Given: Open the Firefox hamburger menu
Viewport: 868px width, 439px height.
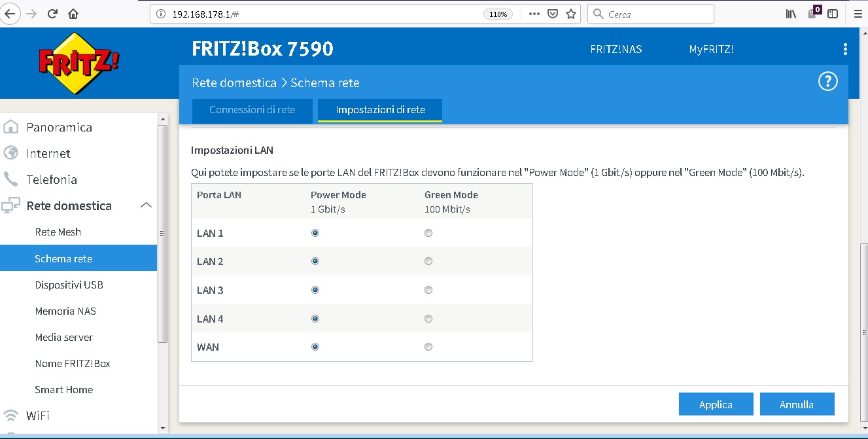Looking at the screenshot, I should click(x=858, y=14).
